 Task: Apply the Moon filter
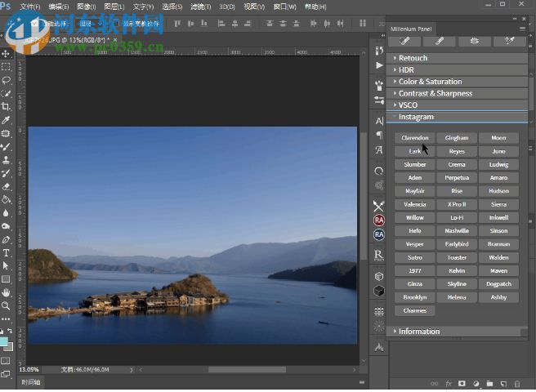tap(498, 138)
